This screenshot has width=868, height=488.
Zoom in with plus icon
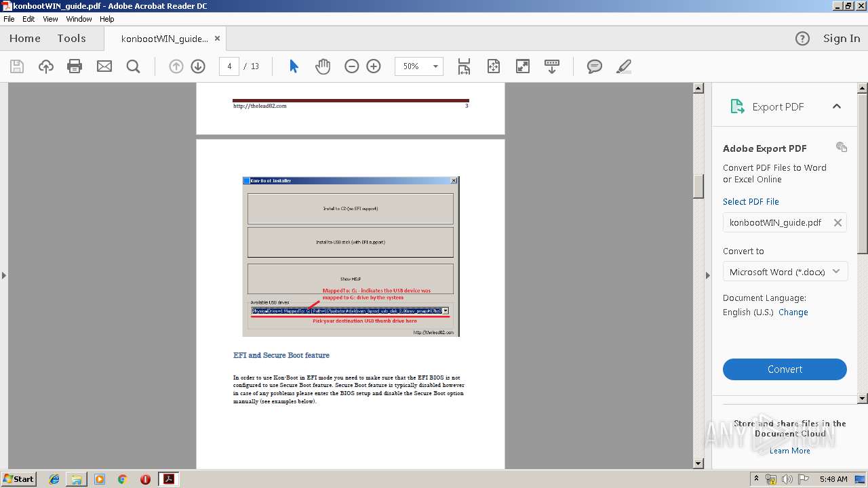click(x=374, y=66)
